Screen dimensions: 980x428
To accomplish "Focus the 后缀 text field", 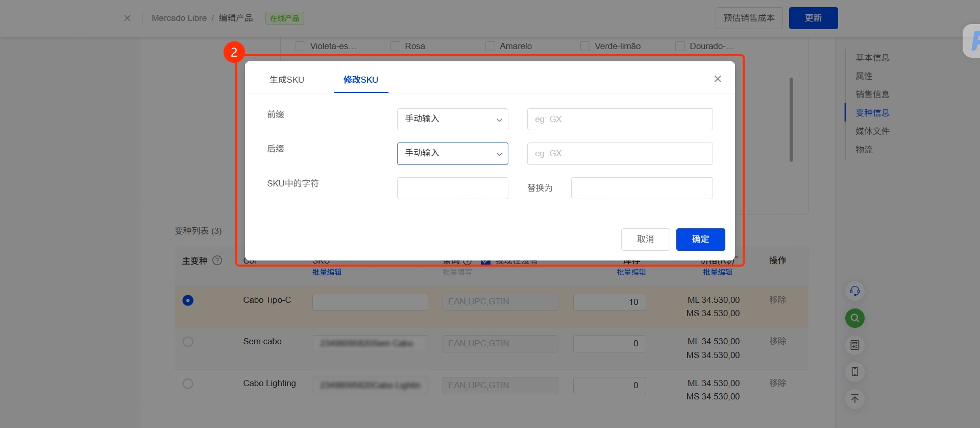I will click(620, 154).
